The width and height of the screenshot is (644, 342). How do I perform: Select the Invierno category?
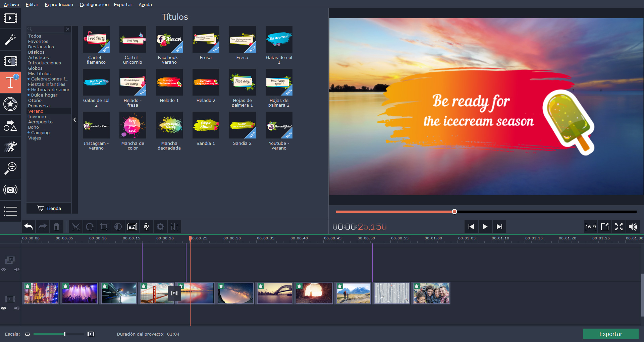37,117
